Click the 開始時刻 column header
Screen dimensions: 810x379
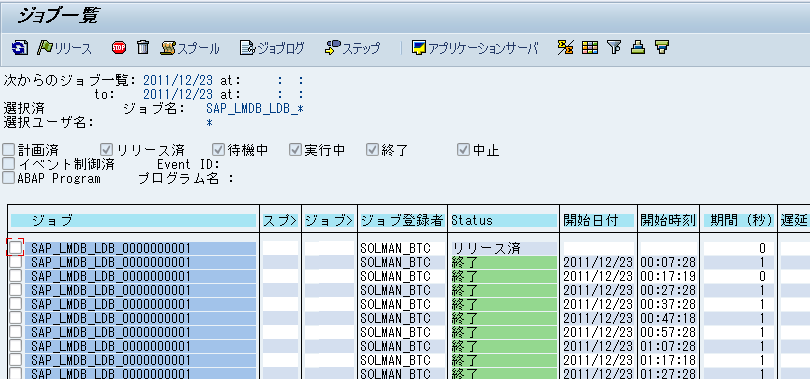(668, 220)
